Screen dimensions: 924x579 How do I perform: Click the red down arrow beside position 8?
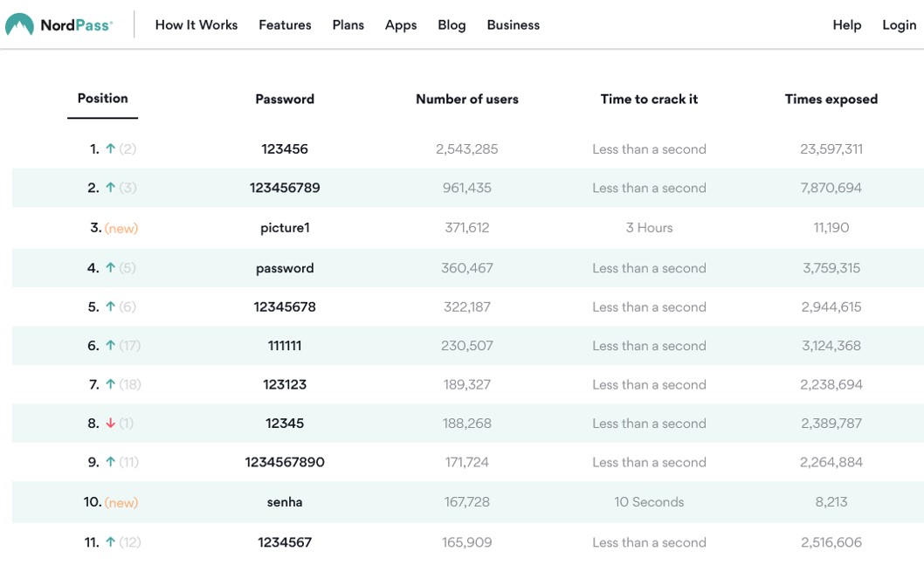coord(110,424)
